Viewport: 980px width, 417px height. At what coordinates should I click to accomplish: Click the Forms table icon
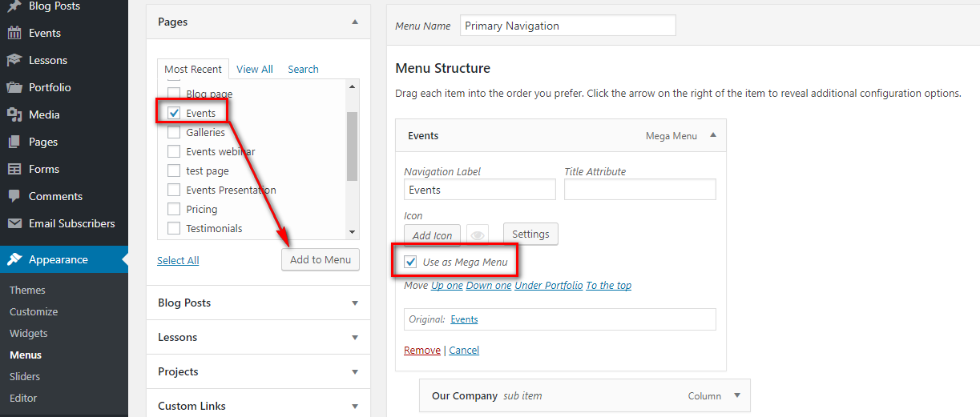[14, 169]
